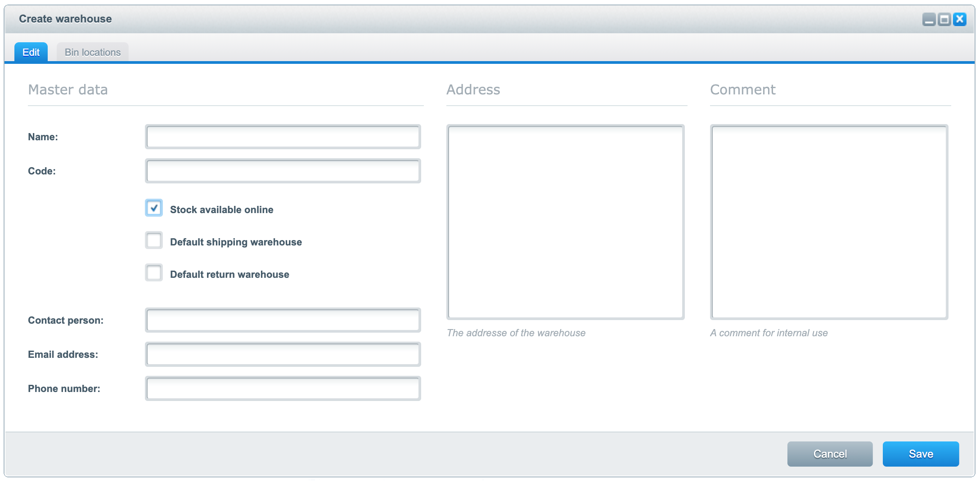Focus the Name input field

283,137
